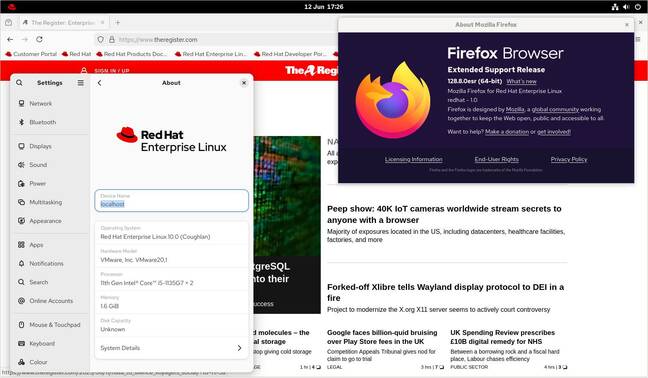This screenshot has width=648, height=378.
Task: Open the clock showing 12 Jun 17:26
Action: (x=324, y=7)
